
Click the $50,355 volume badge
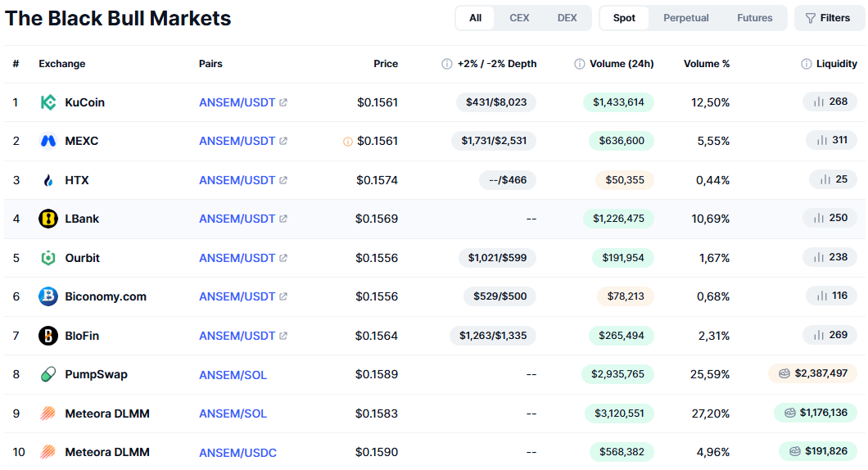coord(625,180)
